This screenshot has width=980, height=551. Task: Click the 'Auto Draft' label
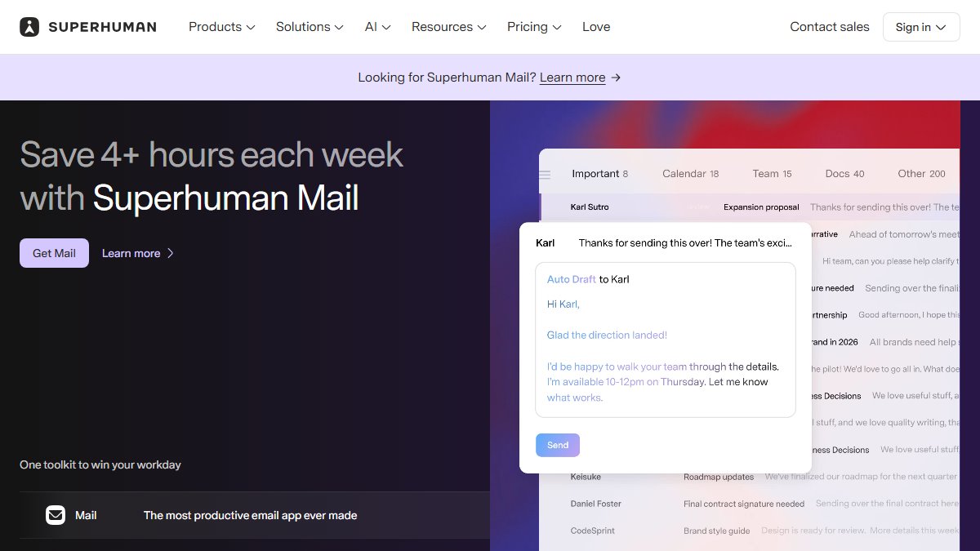coord(572,279)
